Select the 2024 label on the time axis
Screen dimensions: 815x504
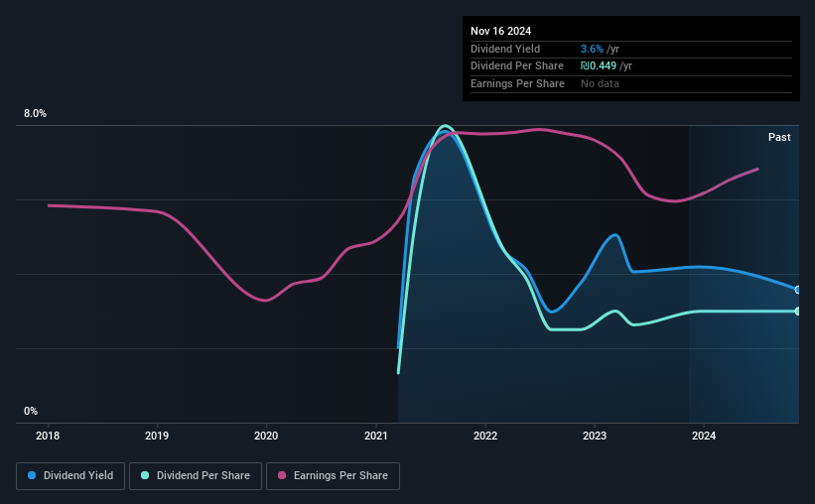pyautogui.click(x=704, y=436)
